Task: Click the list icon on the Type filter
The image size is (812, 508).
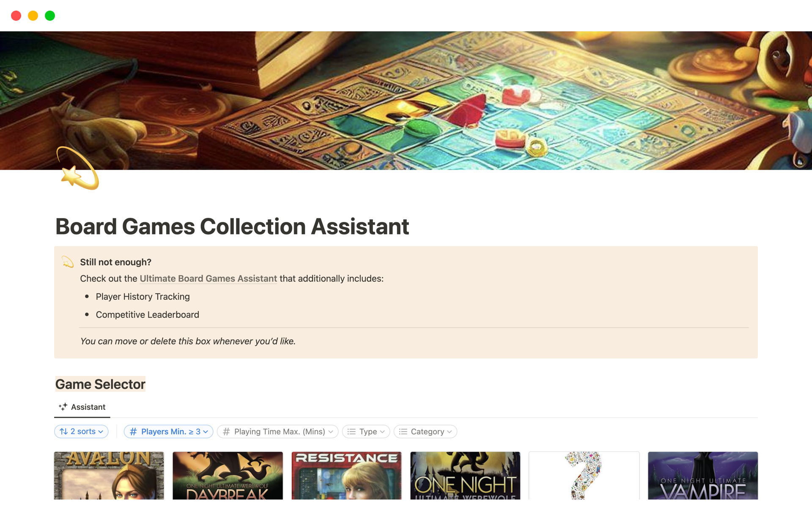Action: click(x=351, y=431)
